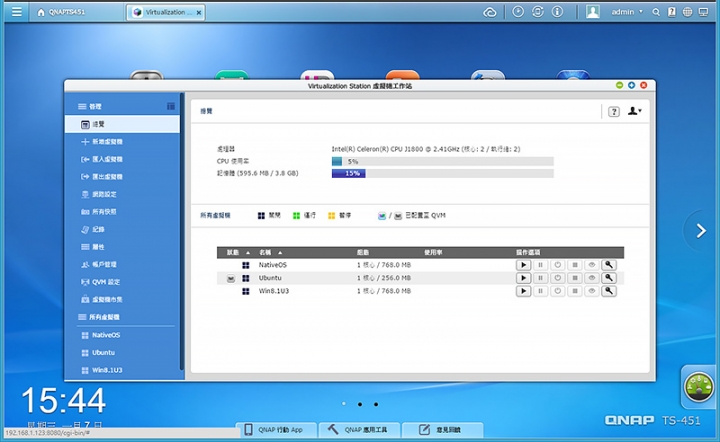Close the Virtualization Station tab in top bar
Screen dimensions: 720x442
click(199, 13)
